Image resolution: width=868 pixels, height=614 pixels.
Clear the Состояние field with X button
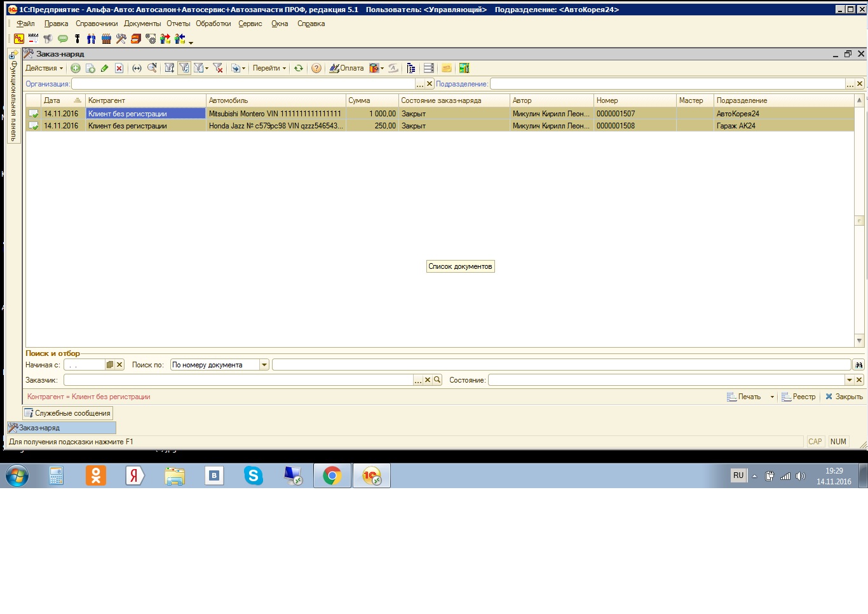click(x=859, y=380)
